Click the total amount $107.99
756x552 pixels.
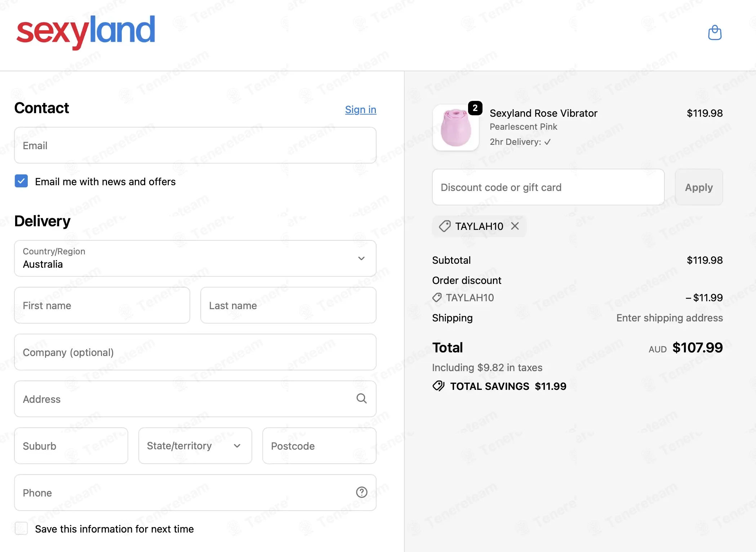697,348
